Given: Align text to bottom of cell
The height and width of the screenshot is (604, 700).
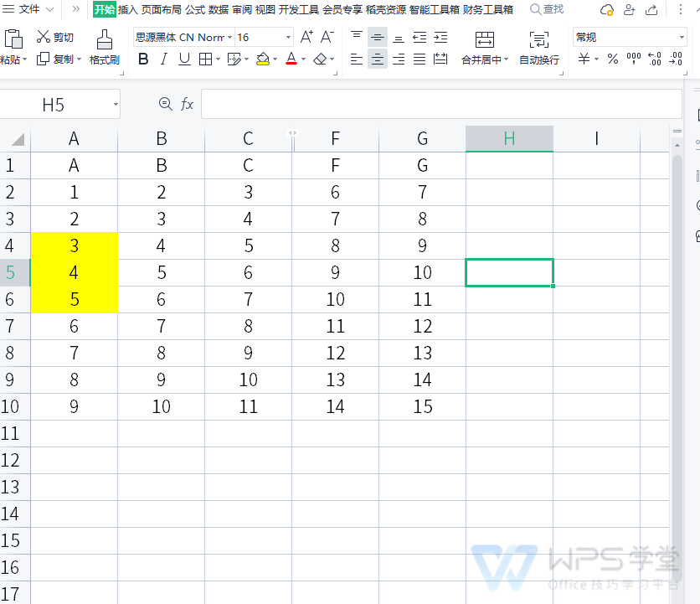Looking at the screenshot, I should [x=399, y=37].
